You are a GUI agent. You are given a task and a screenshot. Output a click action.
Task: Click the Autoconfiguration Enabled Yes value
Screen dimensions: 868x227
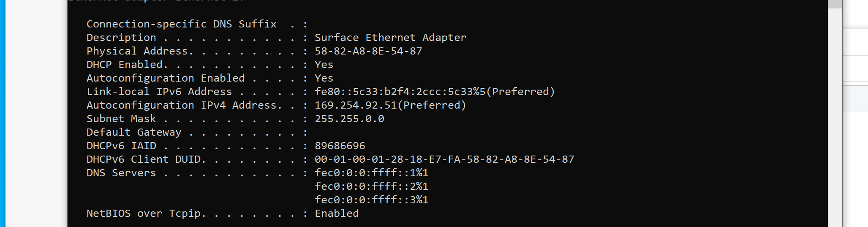click(324, 78)
